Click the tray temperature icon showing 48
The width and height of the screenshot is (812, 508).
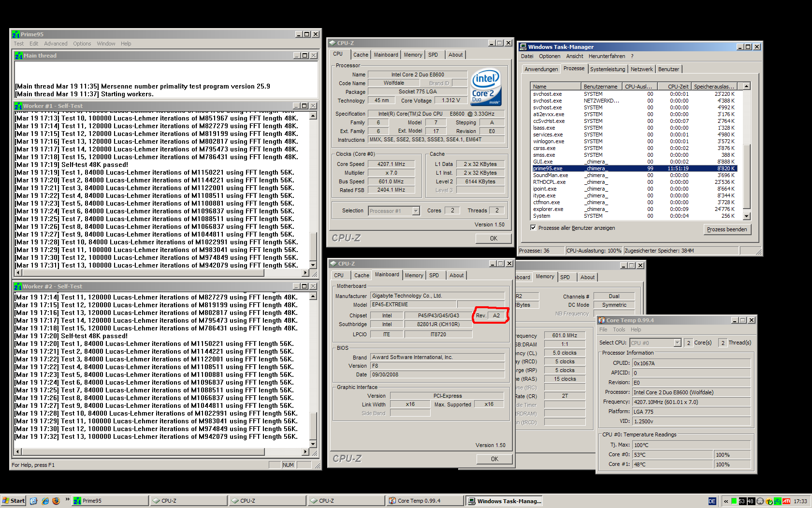[x=751, y=501]
